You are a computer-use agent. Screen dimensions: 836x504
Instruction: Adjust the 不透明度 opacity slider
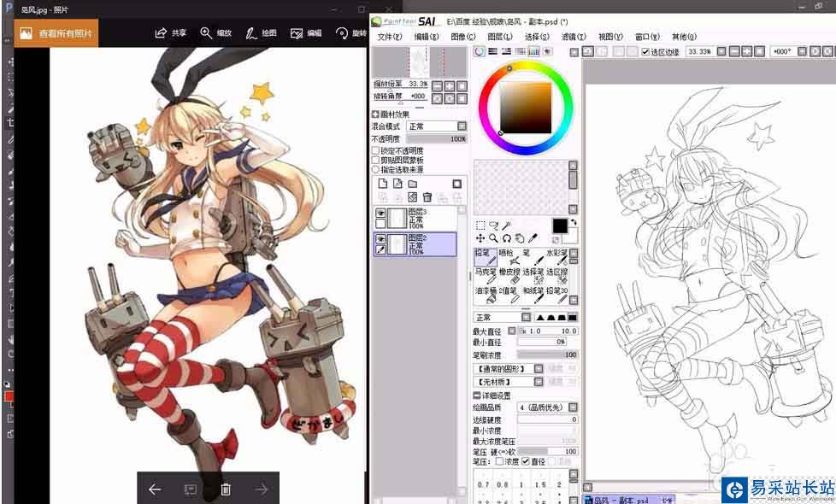click(437, 138)
